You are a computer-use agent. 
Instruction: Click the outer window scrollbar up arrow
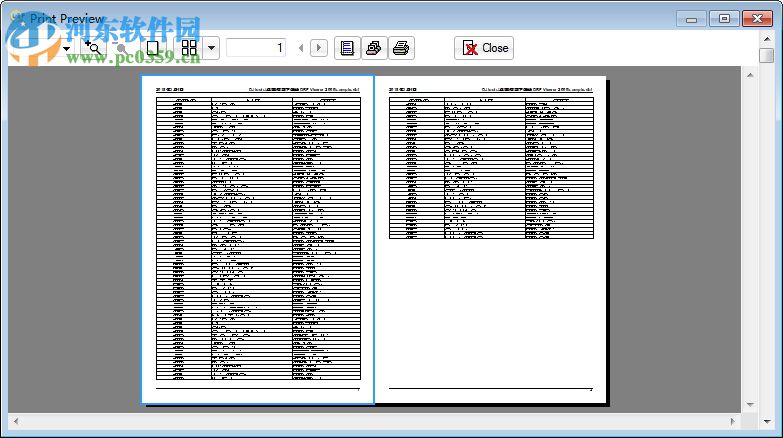click(767, 38)
